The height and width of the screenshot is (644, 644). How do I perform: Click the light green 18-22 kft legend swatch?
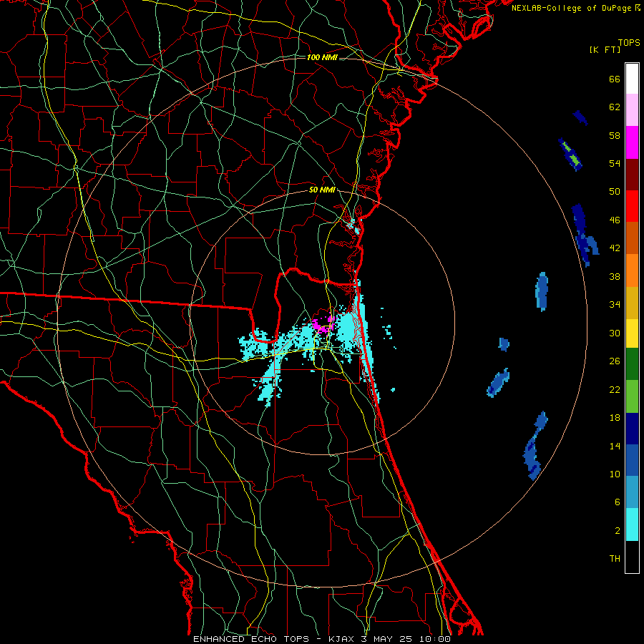tap(632, 396)
